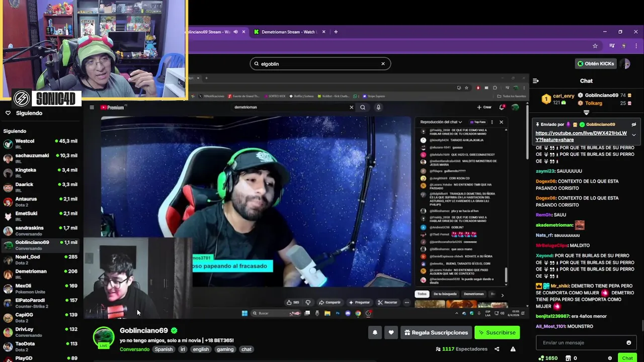Switch to the Demetrioman Stream tab
This screenshot has height=362, width=644.
click(288, 32)
